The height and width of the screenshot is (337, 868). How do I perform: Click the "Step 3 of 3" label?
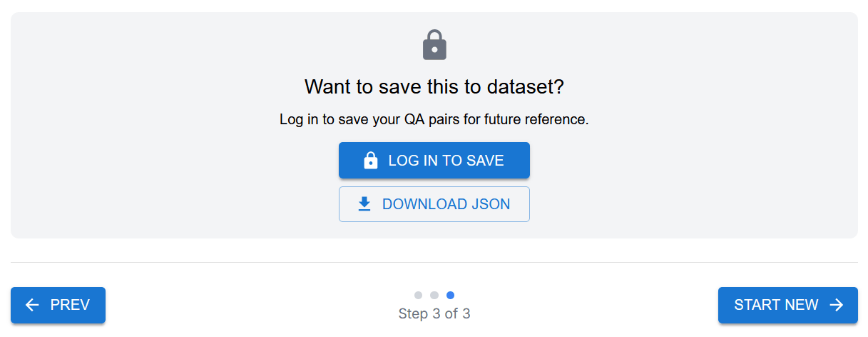434,314
